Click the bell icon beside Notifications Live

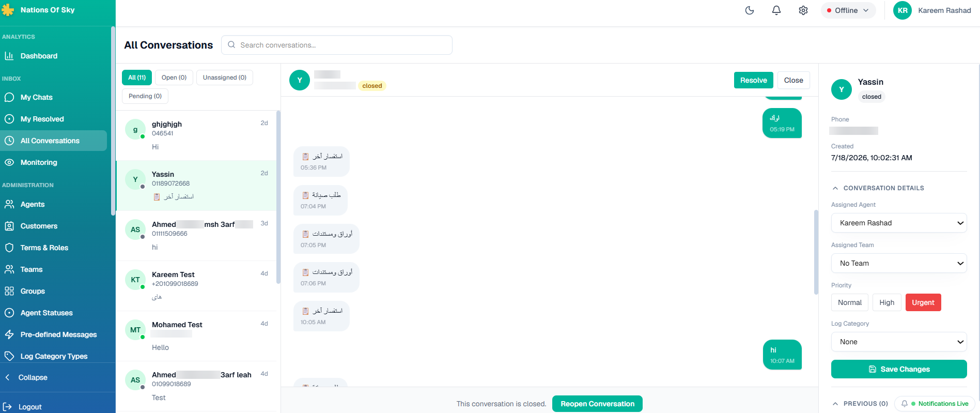tap(905, 404)
